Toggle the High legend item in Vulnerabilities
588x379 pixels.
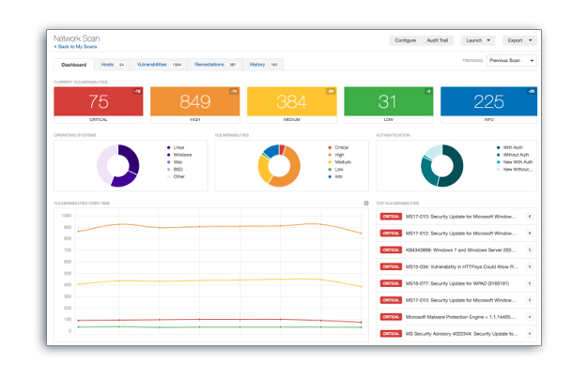pyautogui.click(x=339, y=155)
